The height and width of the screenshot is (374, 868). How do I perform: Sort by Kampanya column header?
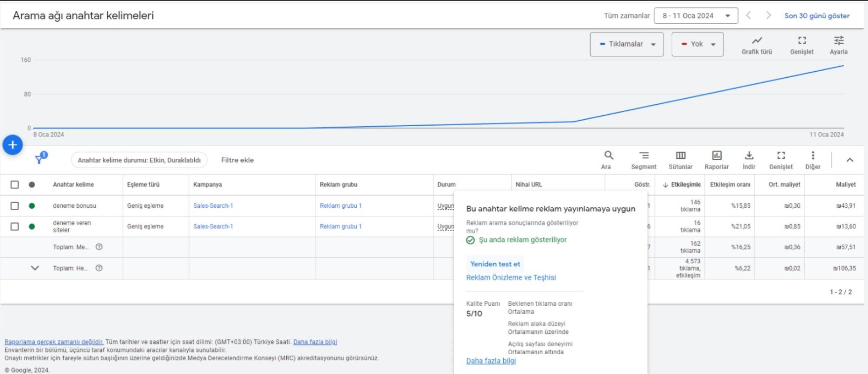pos(208,185)
